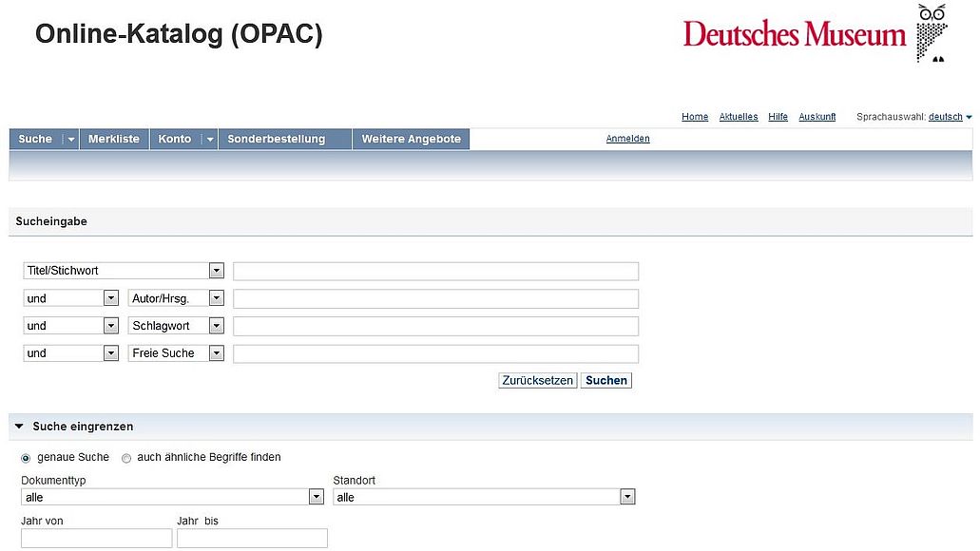
Task: Select the Sonderbestellung menu item
Action: 276,139
